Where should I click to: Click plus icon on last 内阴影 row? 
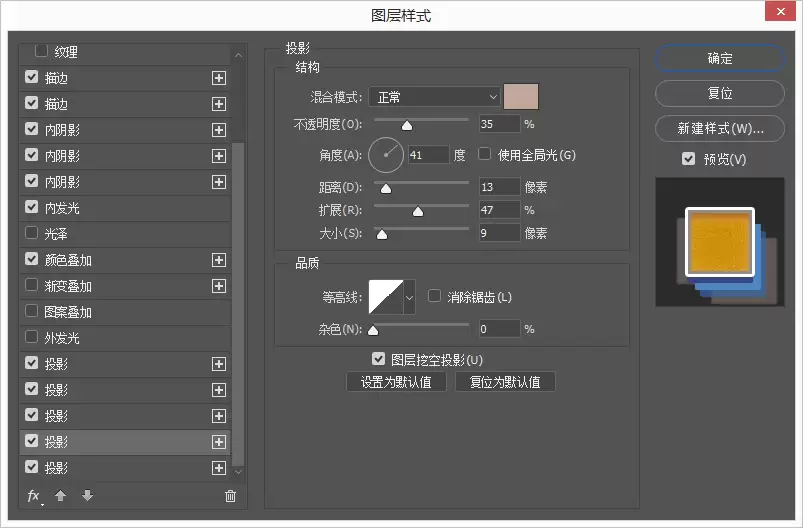click(x=219, y=182)
